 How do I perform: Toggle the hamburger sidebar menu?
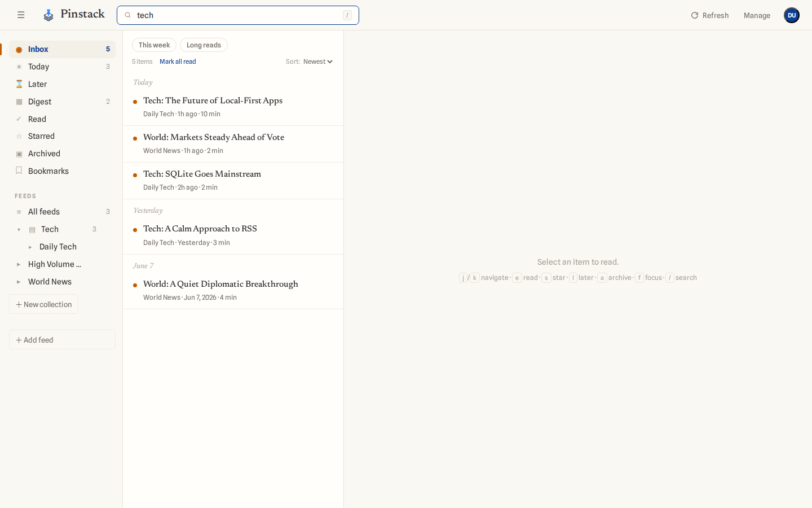[21, 15]
